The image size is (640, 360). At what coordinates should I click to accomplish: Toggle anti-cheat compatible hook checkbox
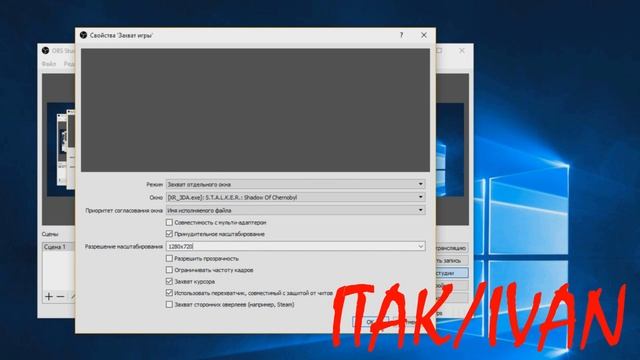coord(169,293)
